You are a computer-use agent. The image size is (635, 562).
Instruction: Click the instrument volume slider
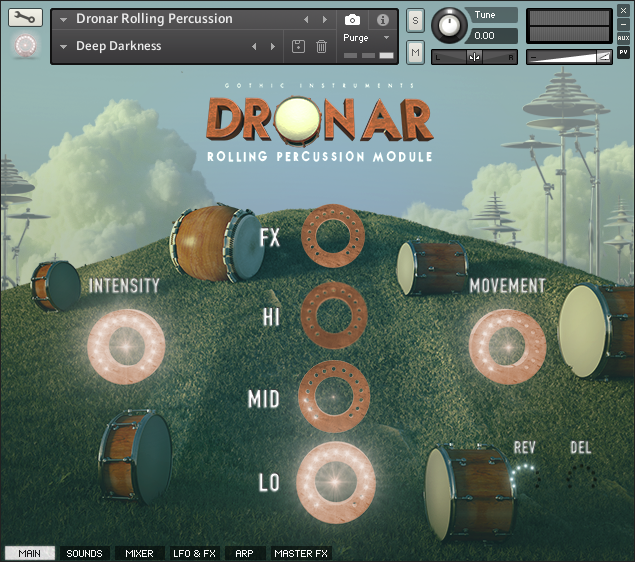[x=569, y=57]
